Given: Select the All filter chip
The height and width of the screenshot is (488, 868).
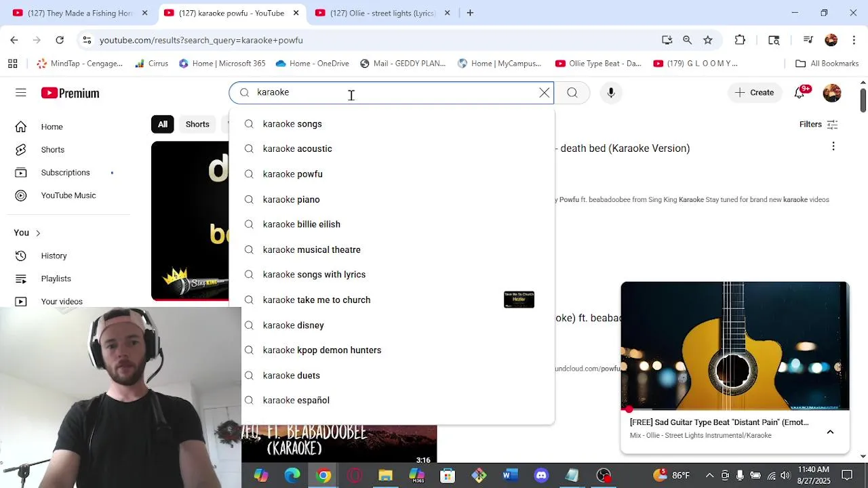Looking at the screenshot, I should [x=163, y=124].
